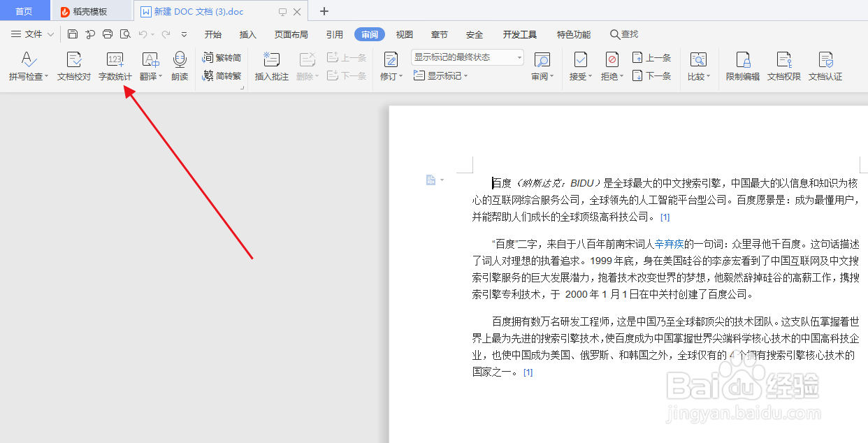
Task: Expand the 修订 dropdown arrow
Action: pyautogui.click(x=400, y=77)
